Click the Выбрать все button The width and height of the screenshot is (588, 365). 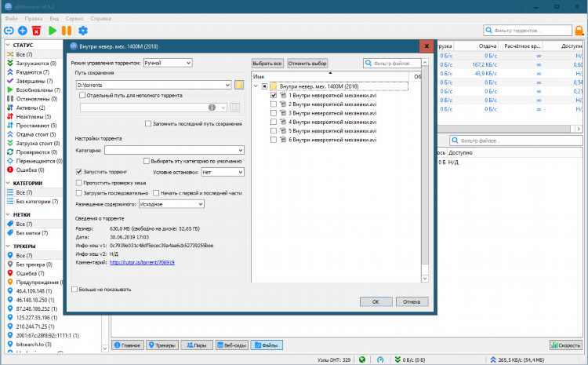tap(267, 64)
